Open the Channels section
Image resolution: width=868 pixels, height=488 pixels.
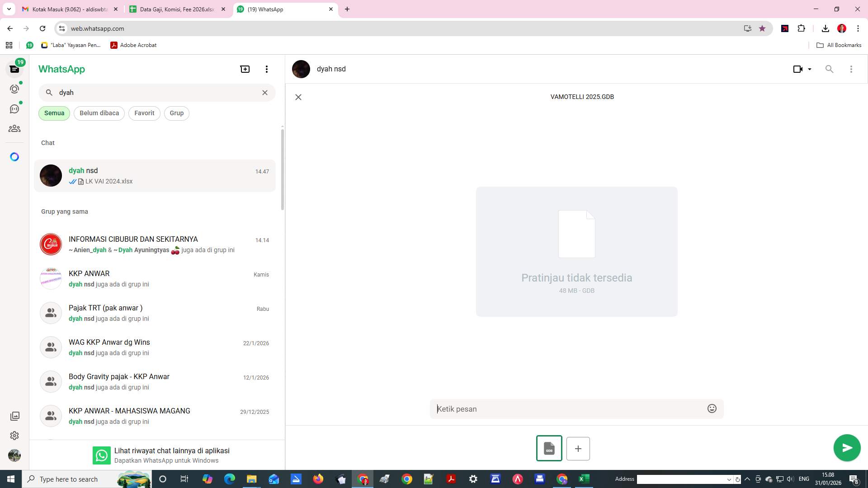(x=14, y=108)
